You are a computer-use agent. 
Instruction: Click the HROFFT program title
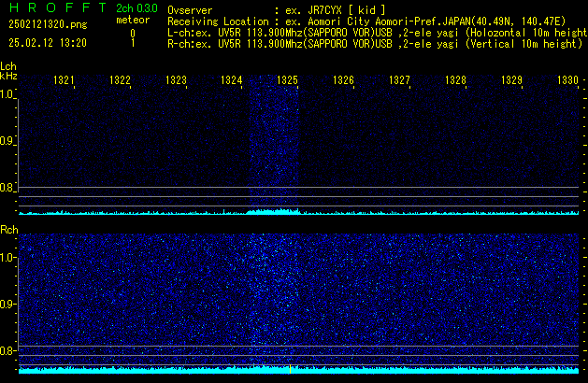(58, 7)
